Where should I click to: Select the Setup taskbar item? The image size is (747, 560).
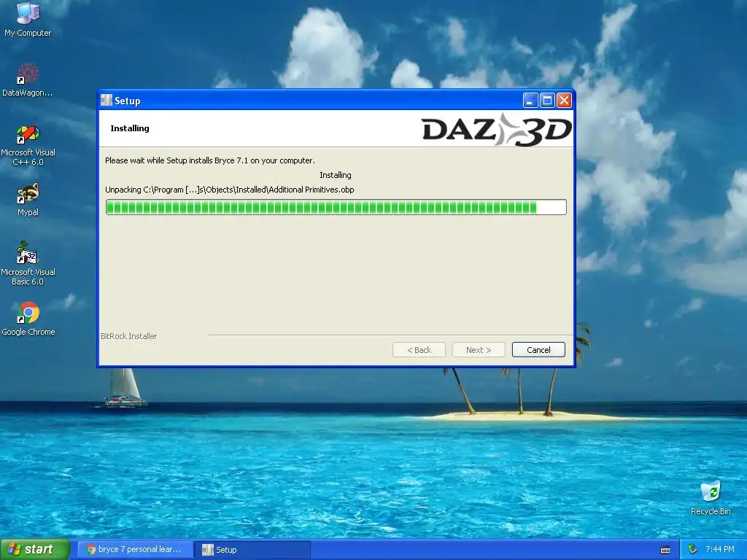pos(252,550)
